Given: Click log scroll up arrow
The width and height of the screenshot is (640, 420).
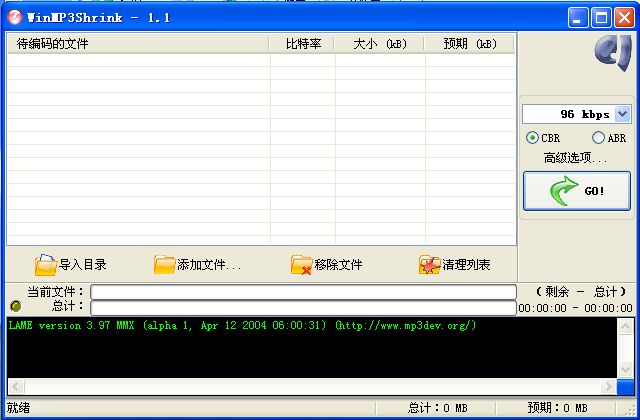Looking at the screenshot, I should click(x=625, y=327).
